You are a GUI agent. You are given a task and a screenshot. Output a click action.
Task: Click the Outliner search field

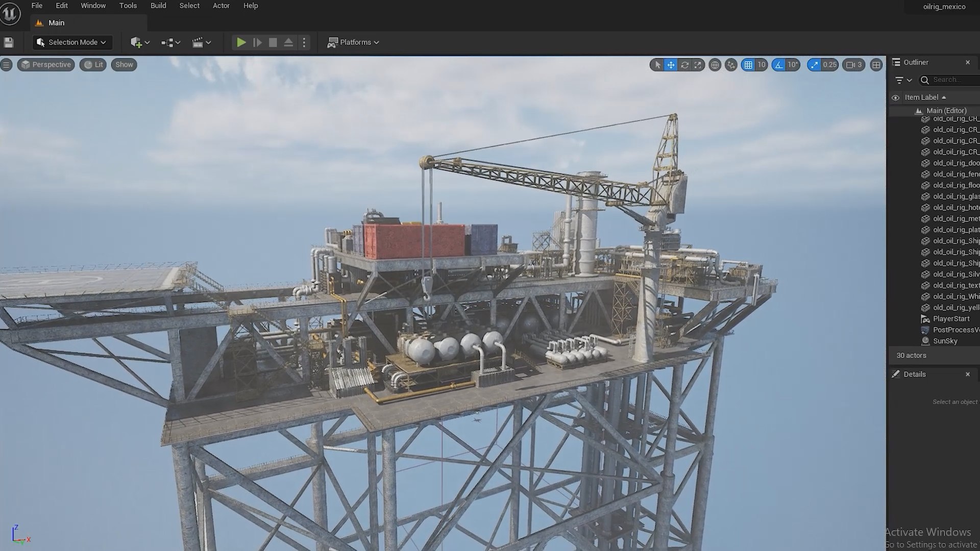949,80
